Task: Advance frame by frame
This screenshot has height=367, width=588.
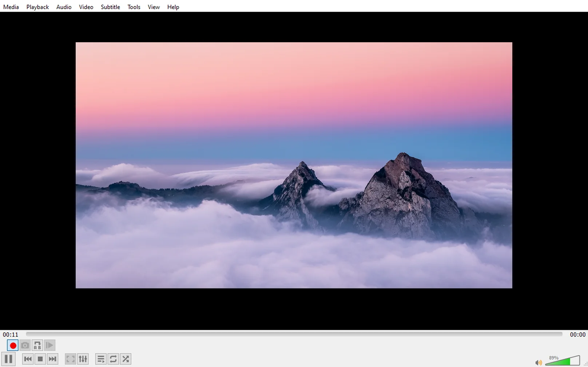Action: [x=50, y=346]
